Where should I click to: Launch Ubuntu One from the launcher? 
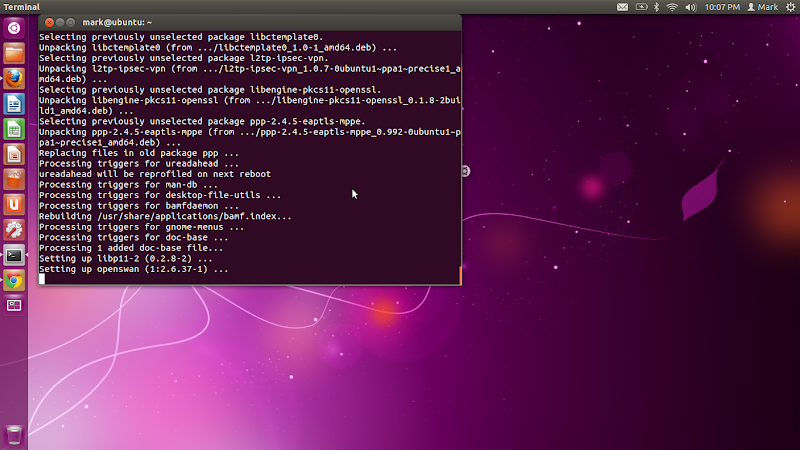[14, 205]
